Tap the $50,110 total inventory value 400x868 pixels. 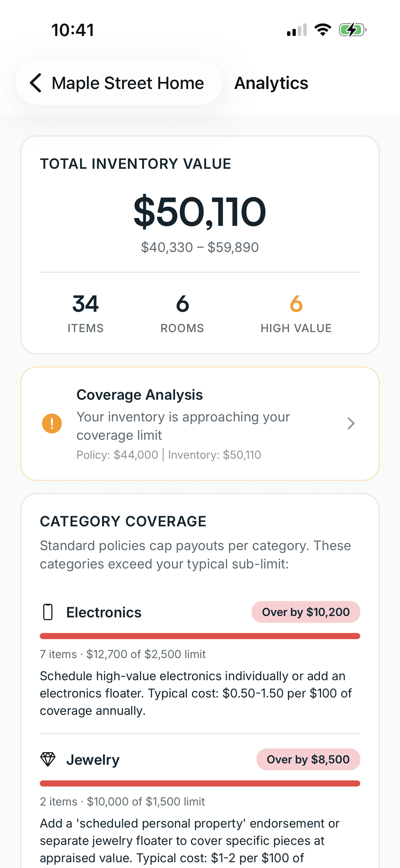coord(200,212)
